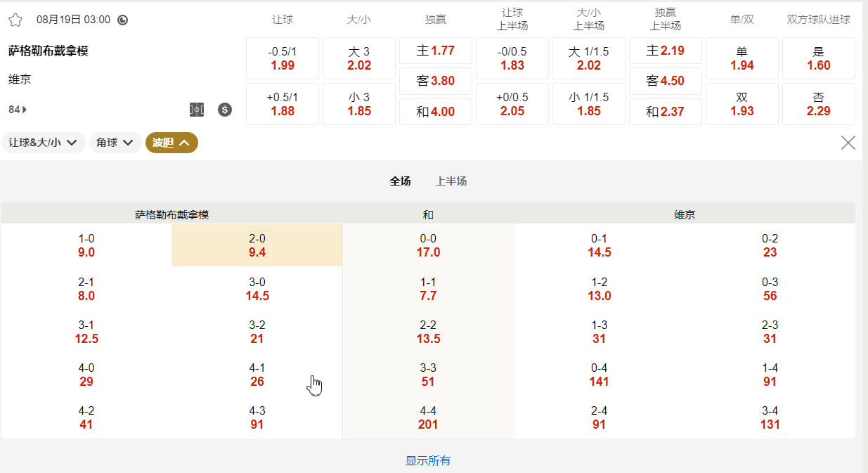Screen dimensions: 868x473
Task: Bet first-half draw 和 2.37
Action: [x=666, y=112]
